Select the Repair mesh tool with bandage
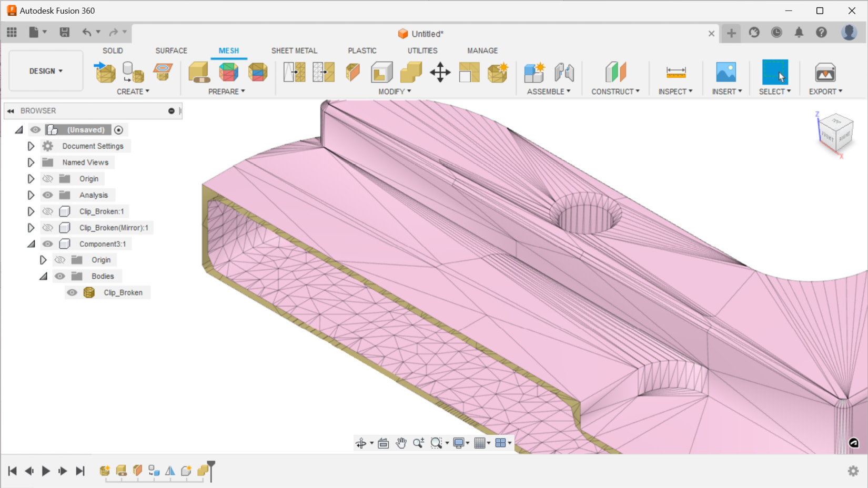Screen dimensions: 868x488 pyautogui.click(x=199, y=72)
